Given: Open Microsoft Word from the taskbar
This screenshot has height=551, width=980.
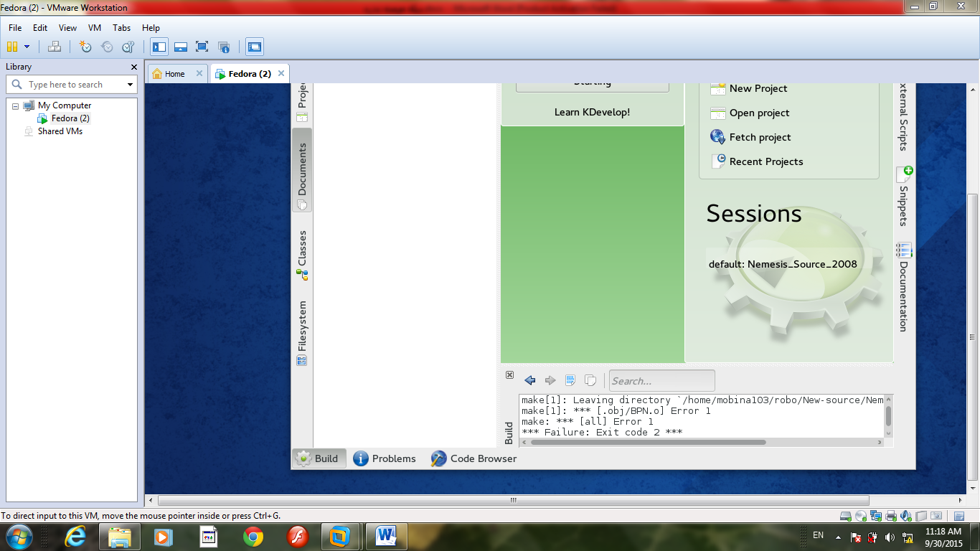Looking at the screenshot, I should coord(387,536).
